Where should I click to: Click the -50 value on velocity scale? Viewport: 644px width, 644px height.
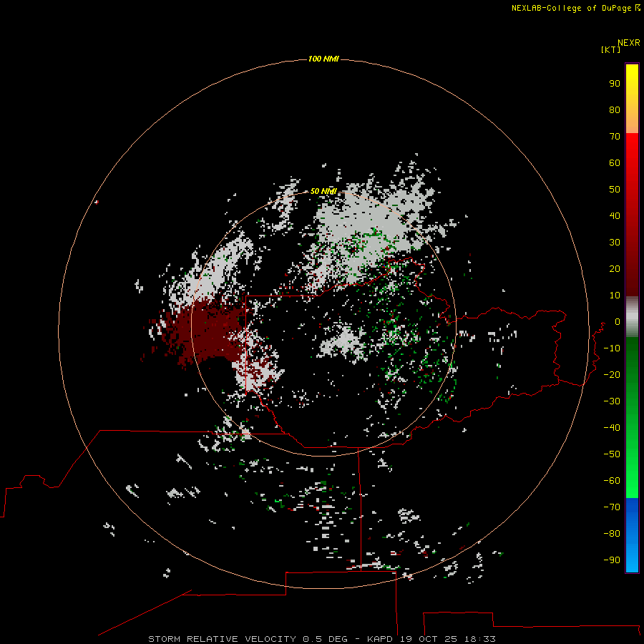[x=612, y=454]
